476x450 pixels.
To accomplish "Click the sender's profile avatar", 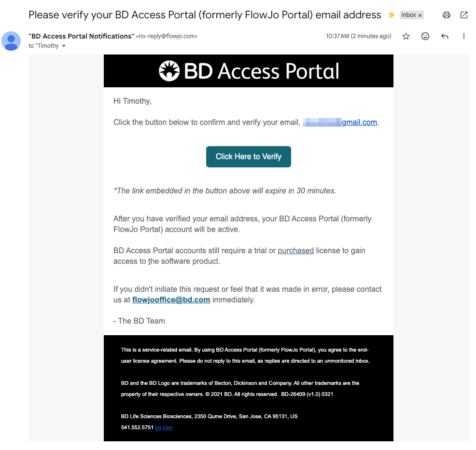I will pyautogui.click(x=11, y=41).
